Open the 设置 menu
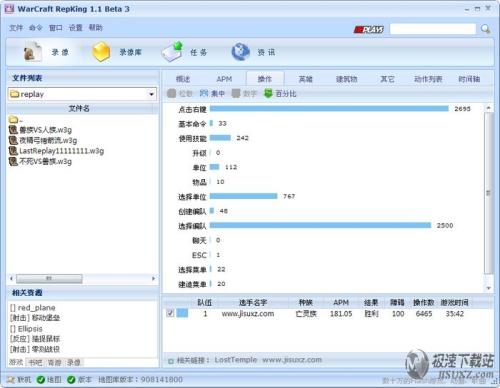500x388 pixels. pos(75,28)
